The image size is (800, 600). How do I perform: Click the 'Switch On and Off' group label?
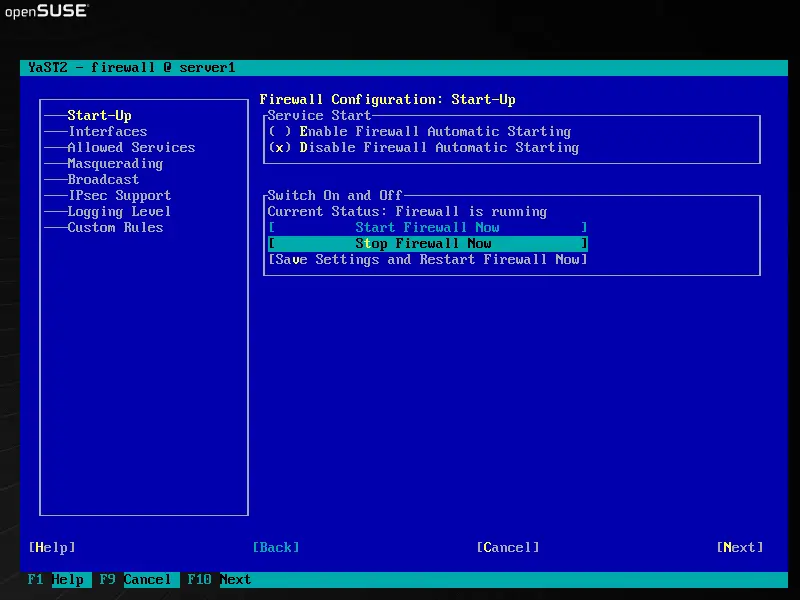tap(335, 195)
